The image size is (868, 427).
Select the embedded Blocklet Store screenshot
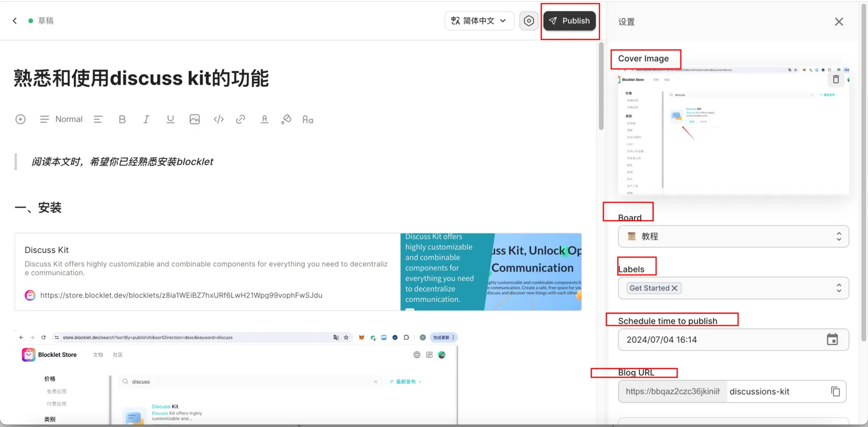[237, 378]
